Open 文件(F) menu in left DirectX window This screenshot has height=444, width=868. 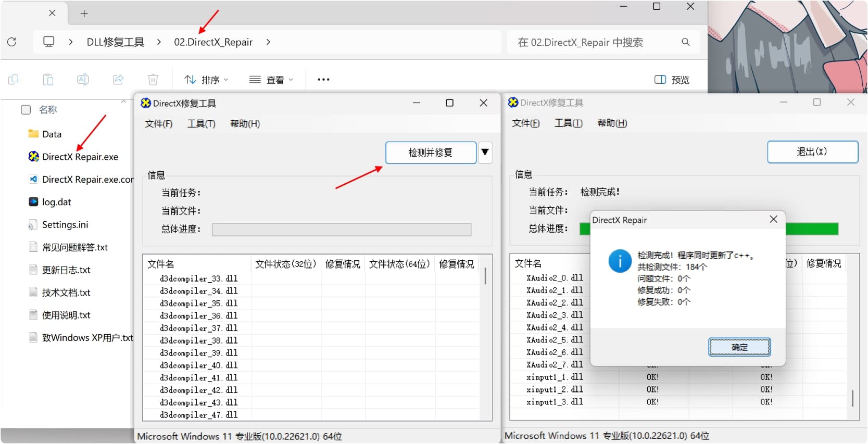point(158,124)
